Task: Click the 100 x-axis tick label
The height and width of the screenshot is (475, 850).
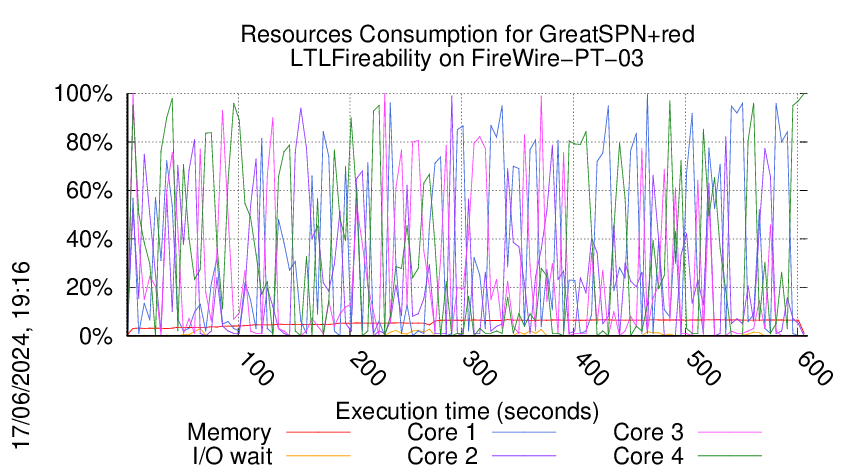Action: click(256, 370)
